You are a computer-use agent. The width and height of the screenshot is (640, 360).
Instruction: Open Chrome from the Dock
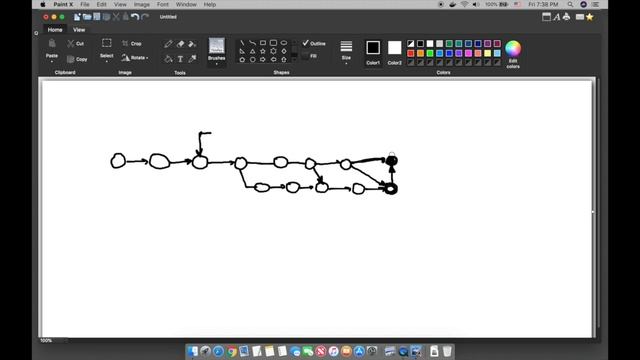[231, 351]
